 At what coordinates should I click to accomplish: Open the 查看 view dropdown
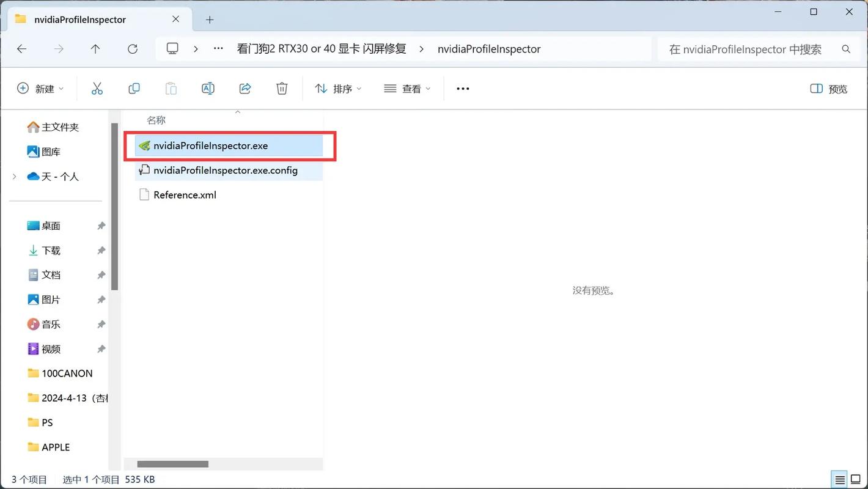pos(407,89)
